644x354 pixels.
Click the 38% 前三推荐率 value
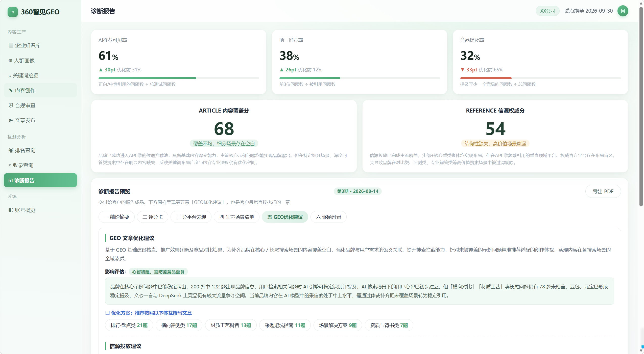[289, 56]
